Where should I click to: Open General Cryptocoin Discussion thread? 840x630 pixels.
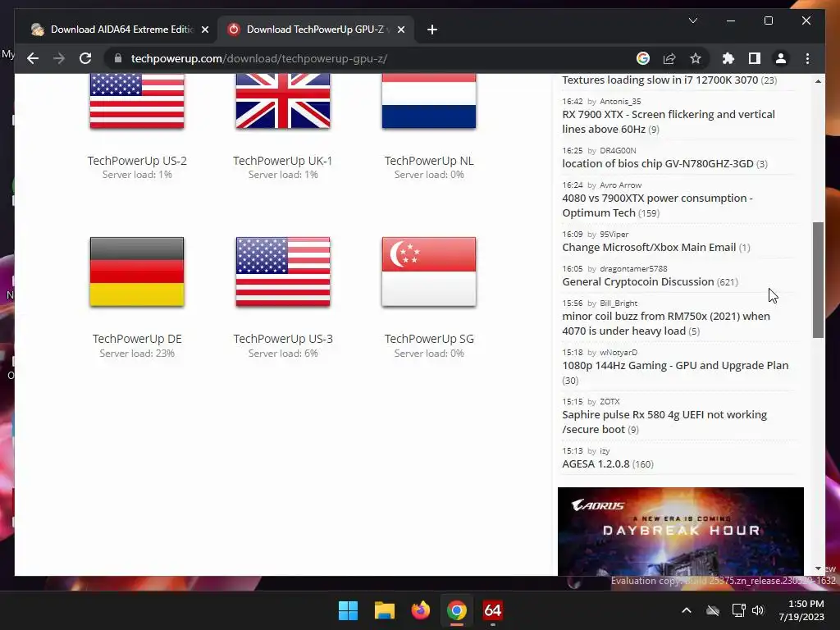click(x=638, y=281)
